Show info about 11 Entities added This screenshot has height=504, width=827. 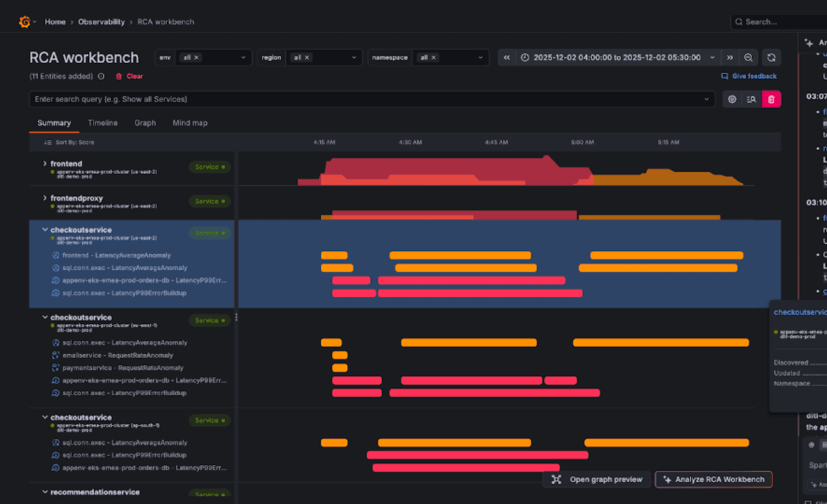click(101, 76)
